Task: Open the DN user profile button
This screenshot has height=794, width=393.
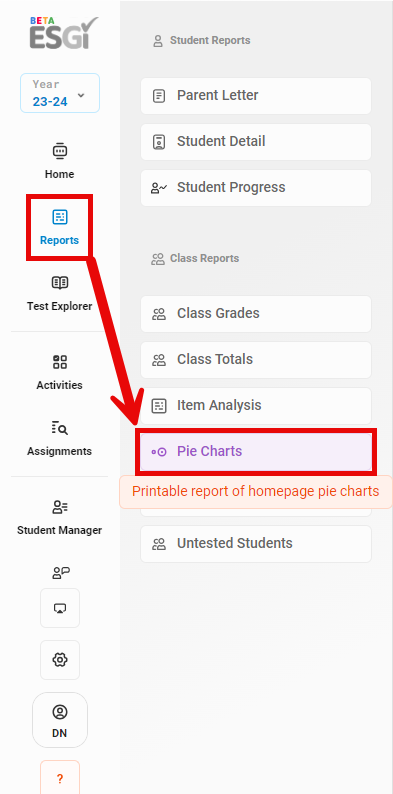Action: (x=60, y=720)
